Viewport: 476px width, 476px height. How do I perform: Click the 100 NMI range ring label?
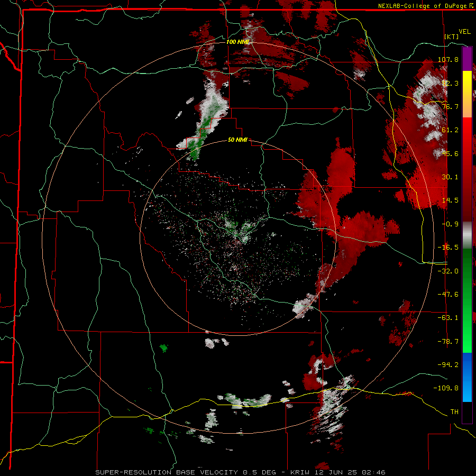point(237,42)
